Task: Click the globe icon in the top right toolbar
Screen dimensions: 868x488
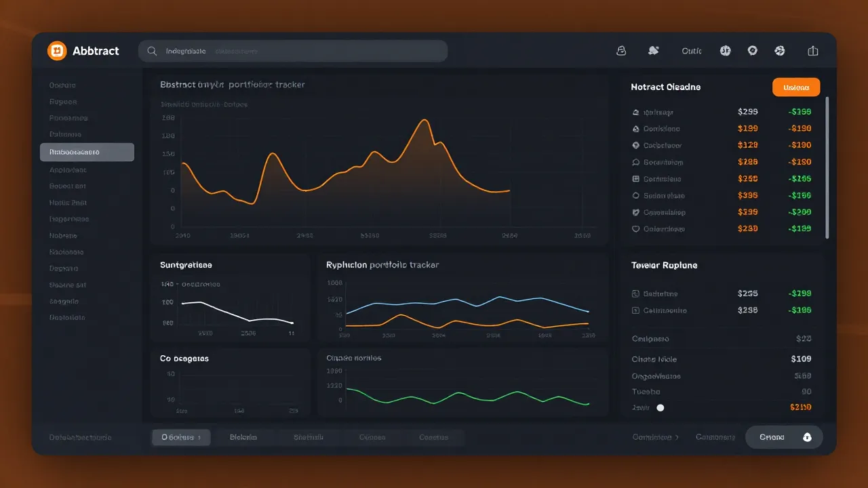Action: pos(752,50)
